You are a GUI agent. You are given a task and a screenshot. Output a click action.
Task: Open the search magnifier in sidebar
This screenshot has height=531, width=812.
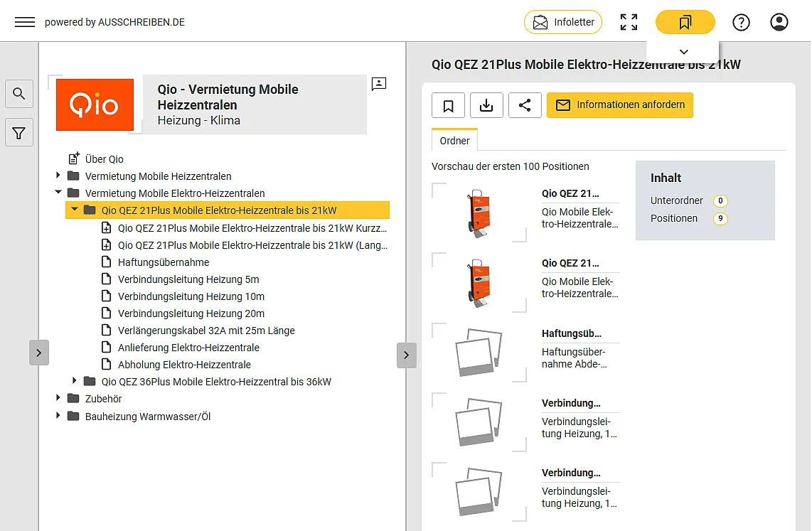coord(19,94)
